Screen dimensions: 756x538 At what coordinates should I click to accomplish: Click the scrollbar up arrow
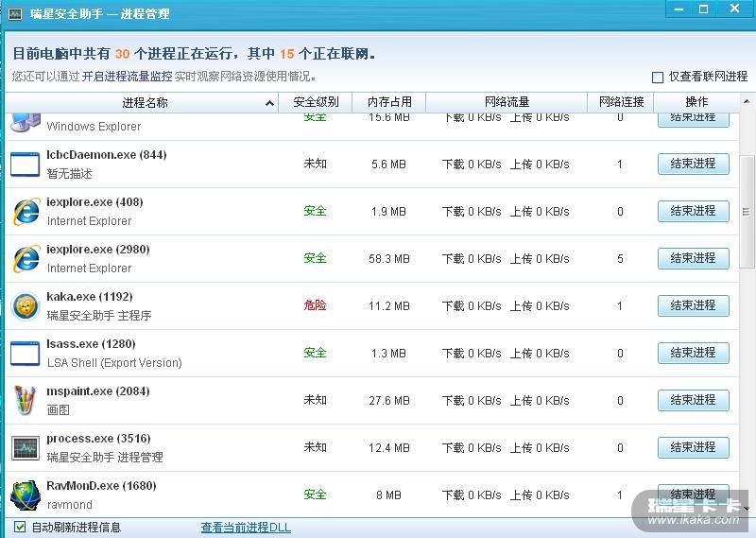[x=747, y=102]
